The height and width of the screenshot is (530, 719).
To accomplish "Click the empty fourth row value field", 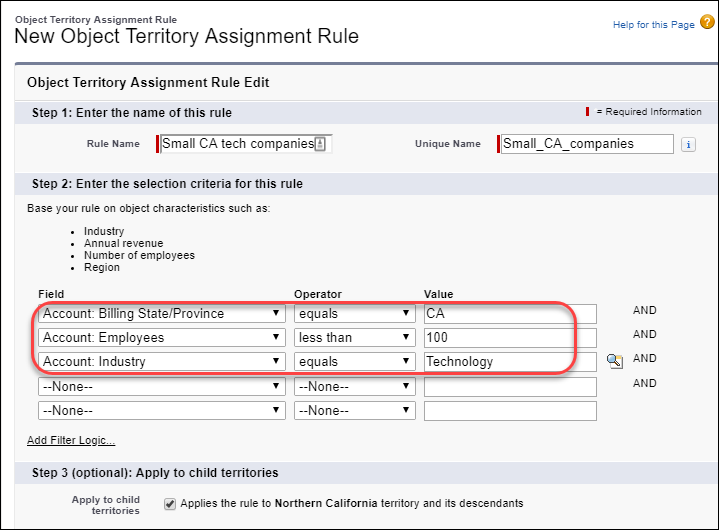I will pos(510,386).
